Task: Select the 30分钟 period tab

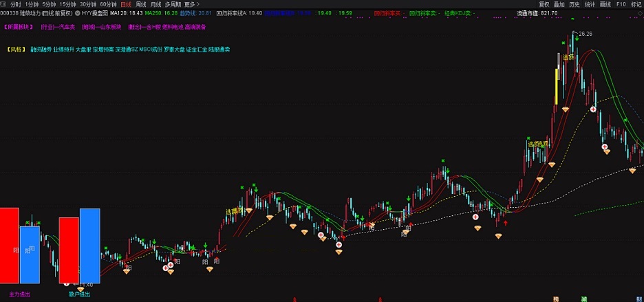Action: pos(88,5)
